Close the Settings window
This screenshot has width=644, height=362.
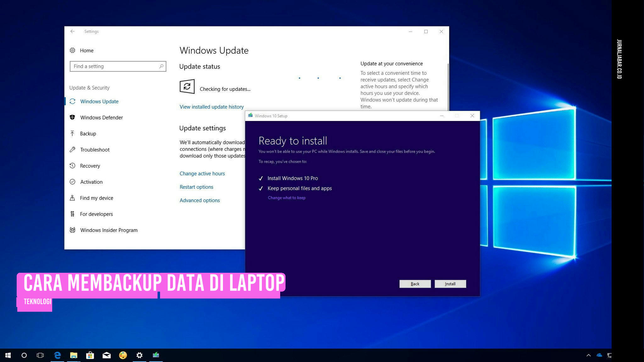(441, 31)
